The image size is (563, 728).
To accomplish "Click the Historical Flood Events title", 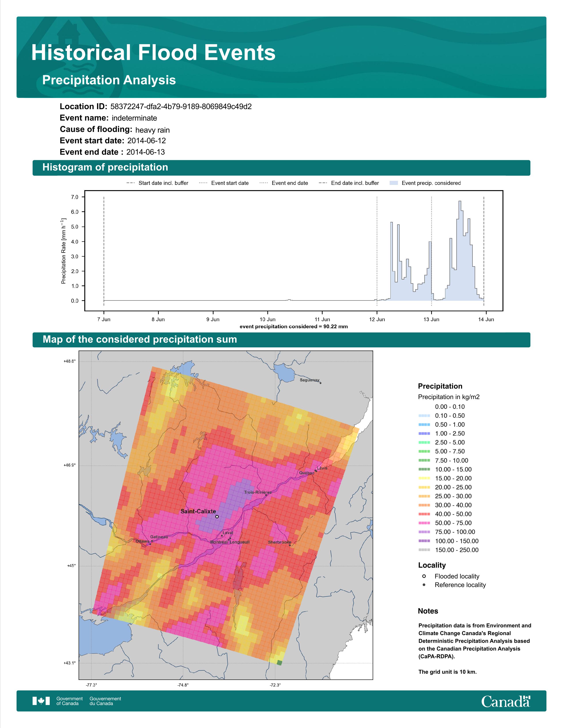I will click(x=153, y=53).
